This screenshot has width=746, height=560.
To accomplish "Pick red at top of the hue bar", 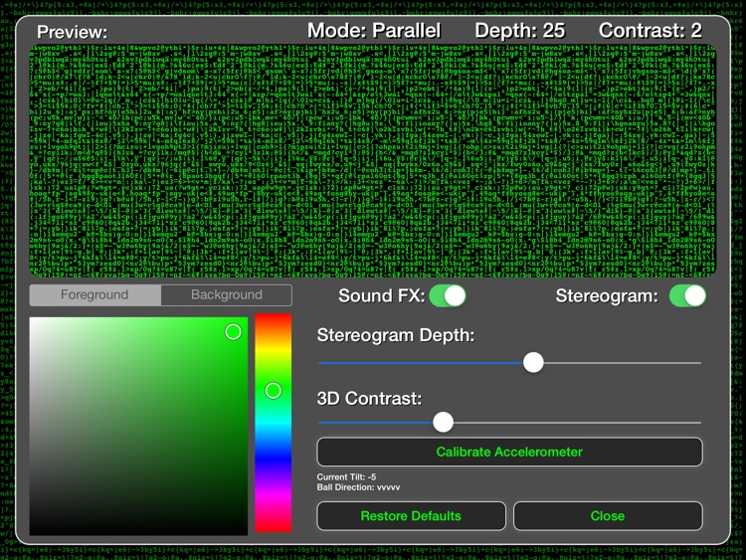I will [274, 318].
